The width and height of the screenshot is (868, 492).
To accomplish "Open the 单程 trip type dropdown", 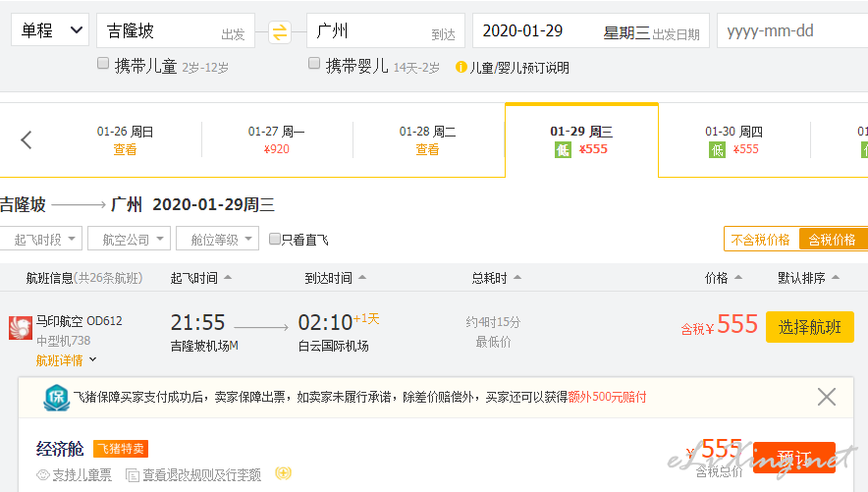I will tap(50, 30).
